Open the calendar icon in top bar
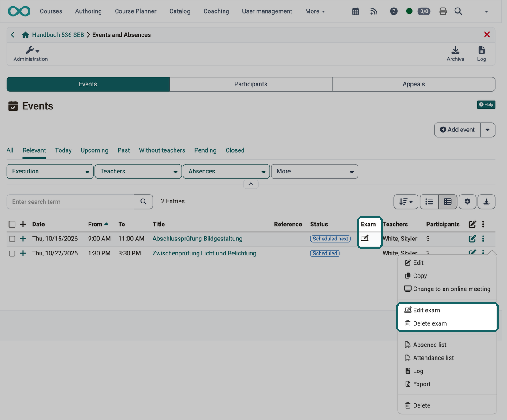Viewport: 507px width, 420px height. point(355,11)
